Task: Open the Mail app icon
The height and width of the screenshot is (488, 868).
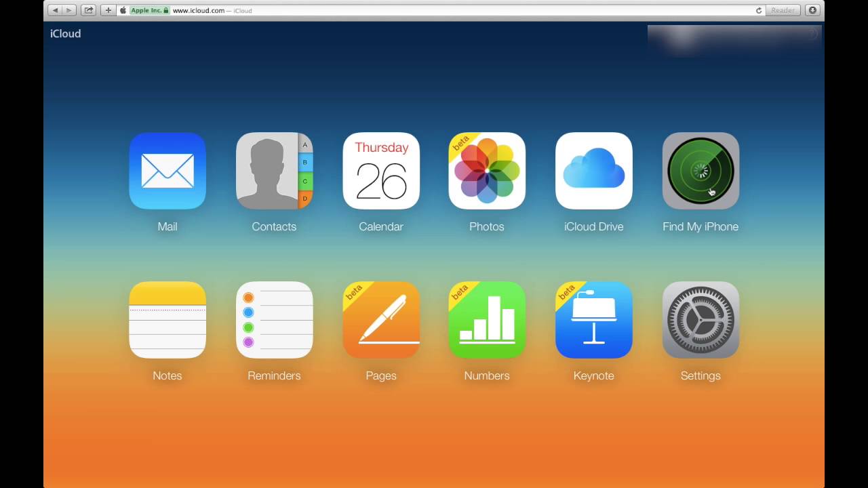Action: (x=167, y=171)
